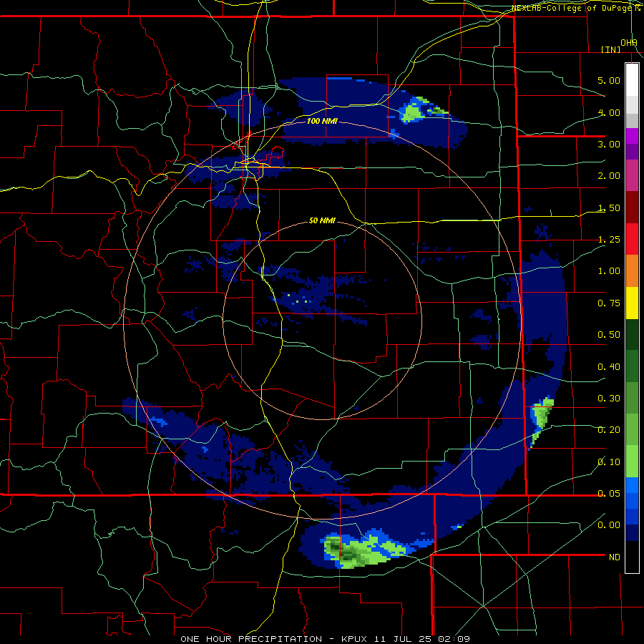
Task: Select the 3.00 legend value
Action: [609, 144]
